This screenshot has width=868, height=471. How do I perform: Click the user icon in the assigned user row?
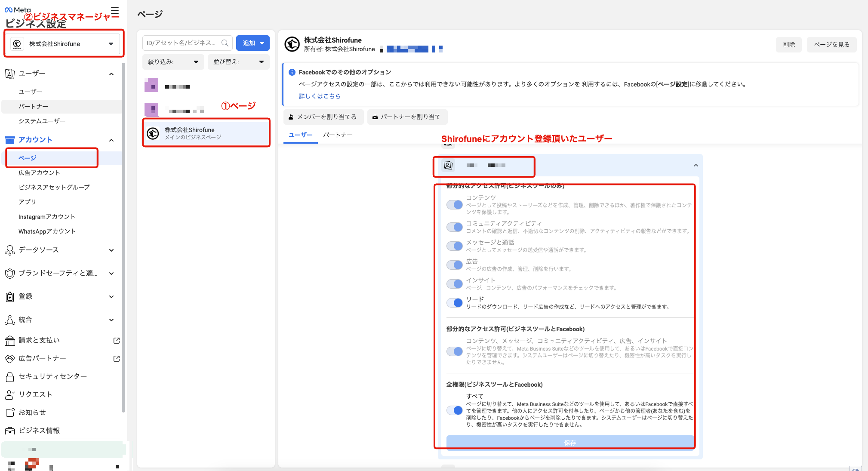click(x=448, y=165)
